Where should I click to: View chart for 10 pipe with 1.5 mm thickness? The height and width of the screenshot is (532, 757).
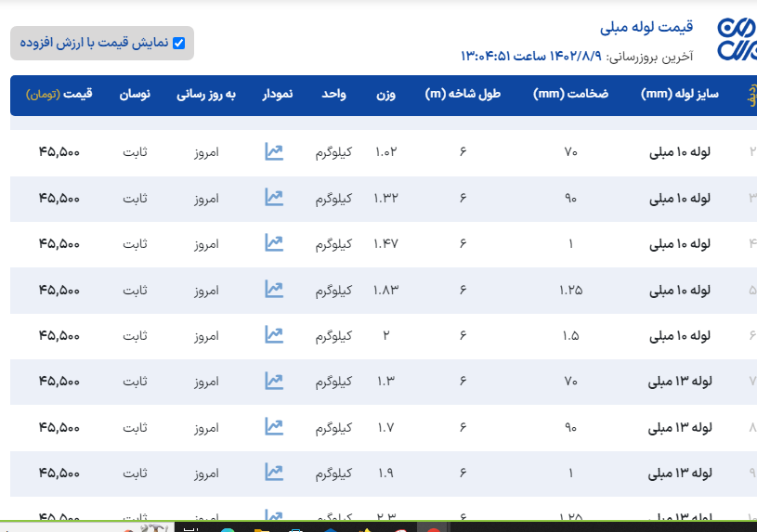pos(273,334)
